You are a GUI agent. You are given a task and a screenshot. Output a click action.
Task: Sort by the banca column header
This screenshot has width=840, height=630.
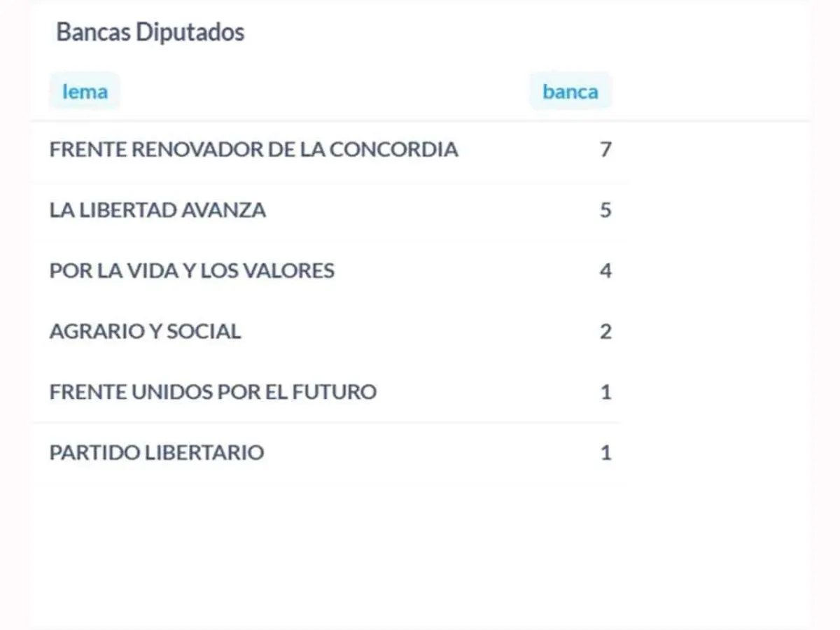pos(570,92)
